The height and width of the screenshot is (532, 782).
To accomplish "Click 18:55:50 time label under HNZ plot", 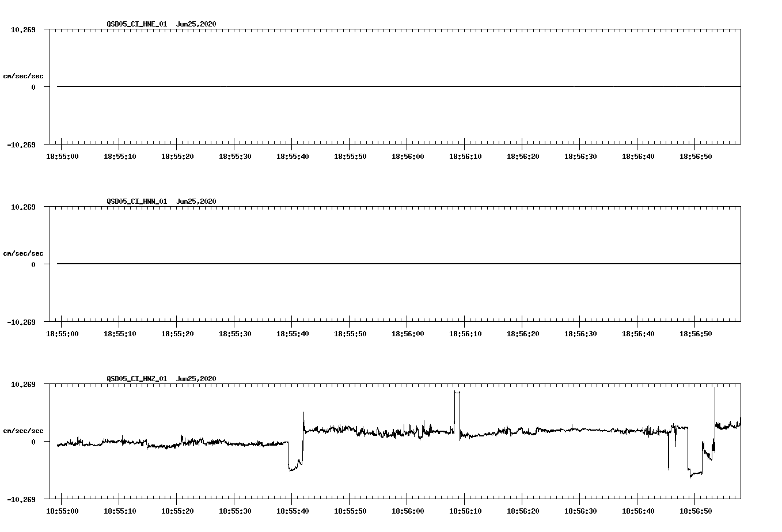I will [x=350, y=511].
